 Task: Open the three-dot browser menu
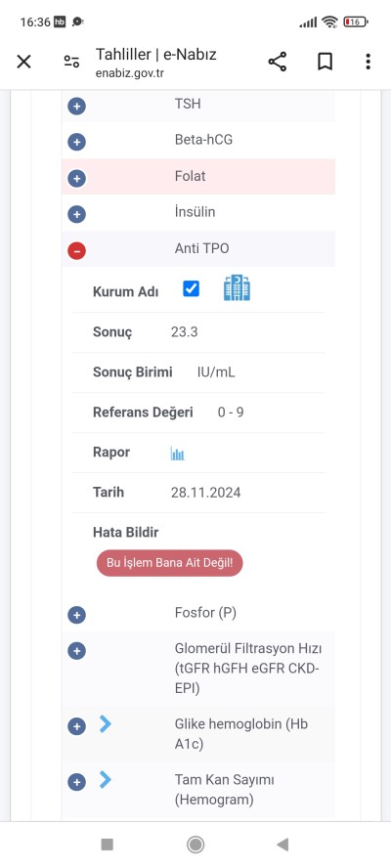point(368,62)
